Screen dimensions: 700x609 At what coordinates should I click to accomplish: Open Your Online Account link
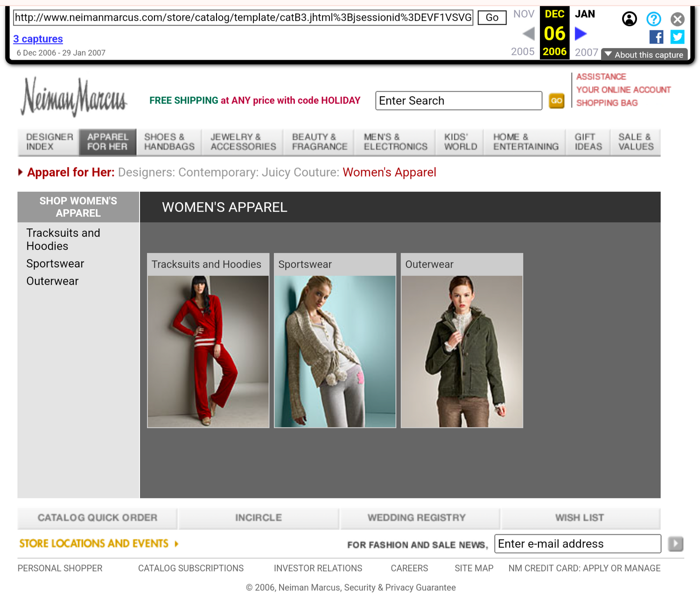623,90
